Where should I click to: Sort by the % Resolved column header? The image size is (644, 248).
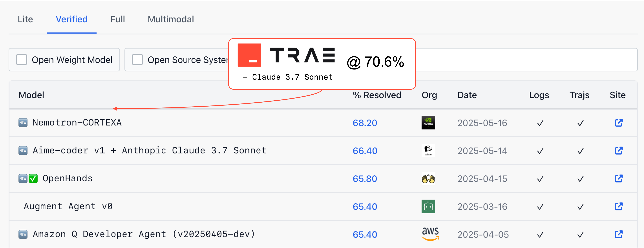(x=377, y=95)
